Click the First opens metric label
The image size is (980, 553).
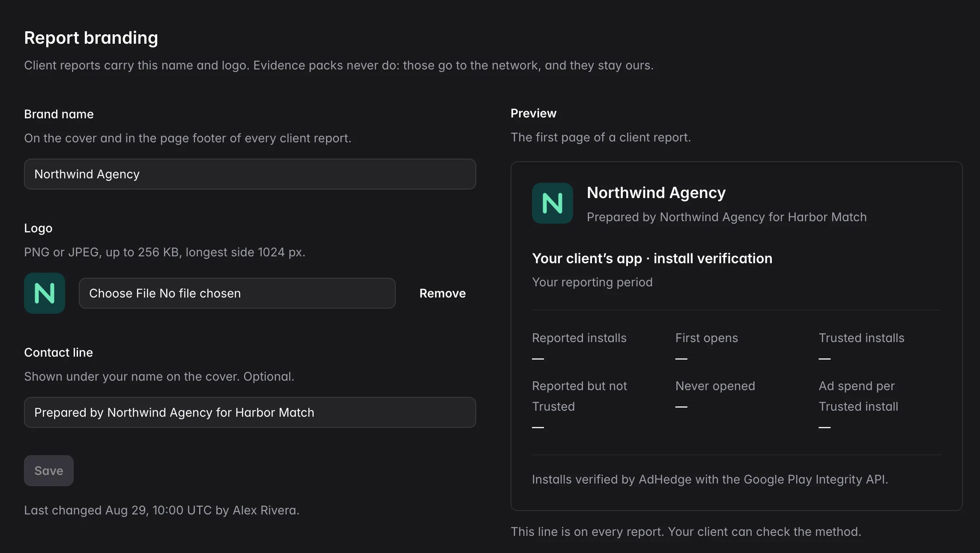(707, 338)
